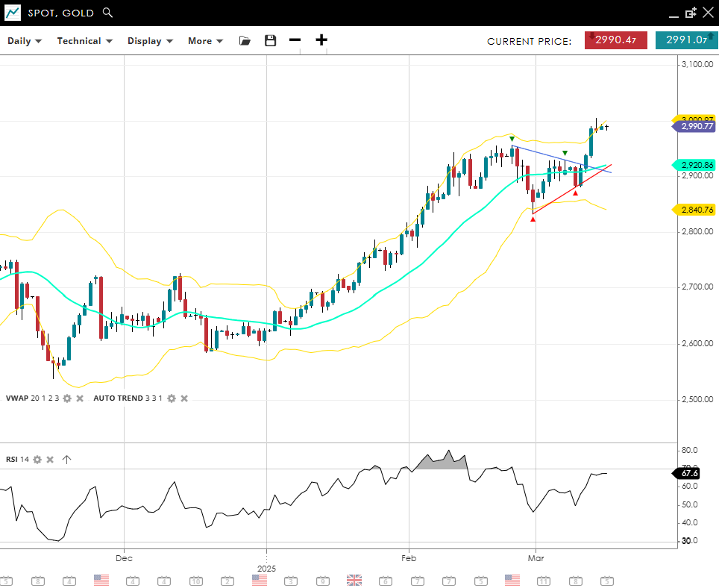Zoom out with the minus icon
719x588 pixels.
coord(295,40)
